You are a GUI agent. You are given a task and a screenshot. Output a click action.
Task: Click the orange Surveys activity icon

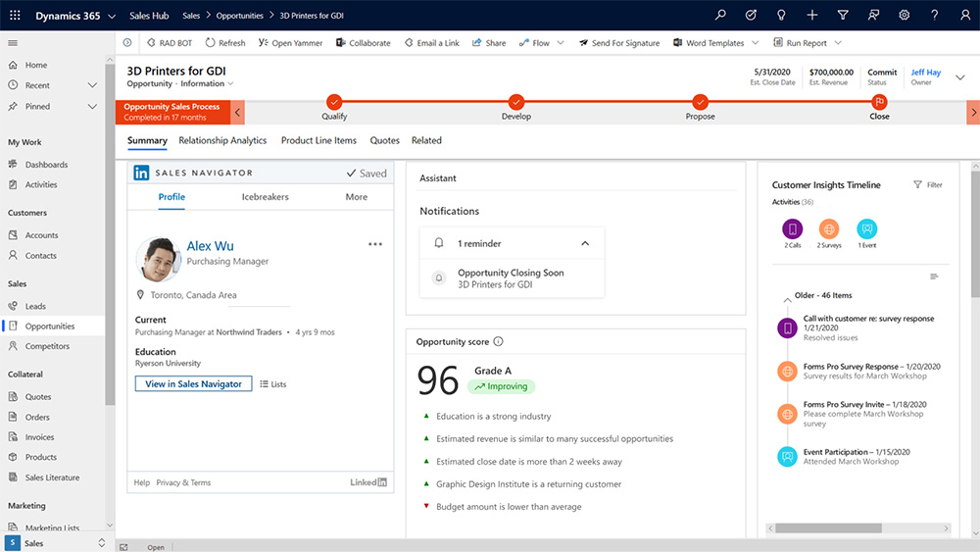[829, 229]
